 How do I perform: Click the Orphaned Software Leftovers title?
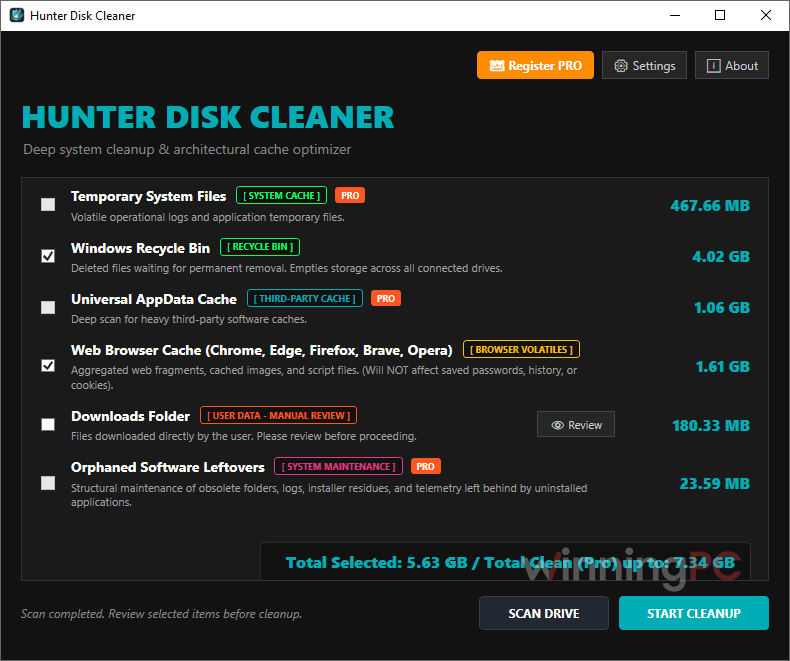point(167,467)
